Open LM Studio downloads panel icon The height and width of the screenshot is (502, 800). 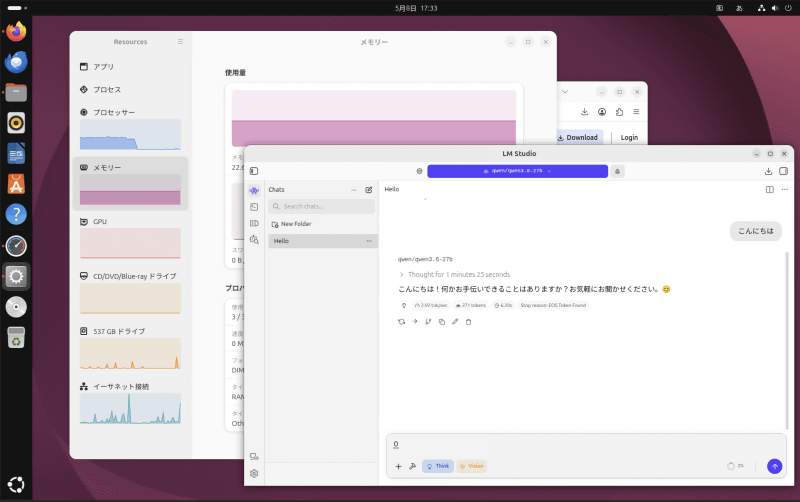pos(768,171)
